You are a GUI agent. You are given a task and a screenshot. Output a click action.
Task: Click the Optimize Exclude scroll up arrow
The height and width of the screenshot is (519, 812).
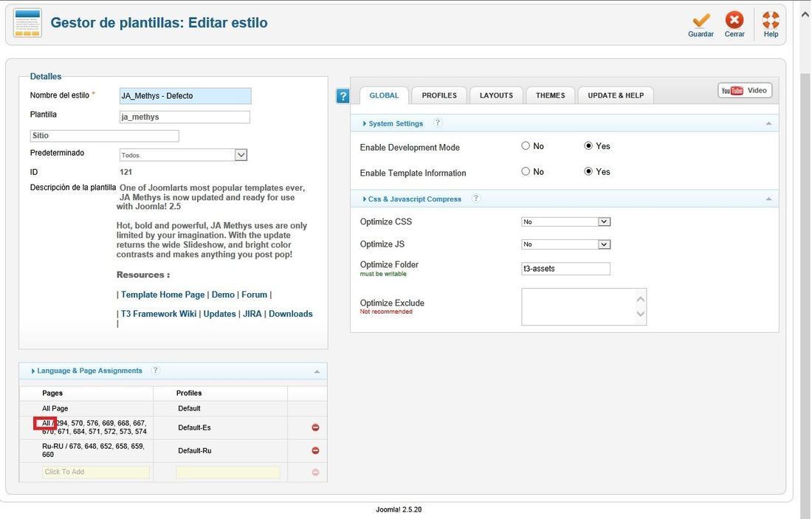pos(641,299)
